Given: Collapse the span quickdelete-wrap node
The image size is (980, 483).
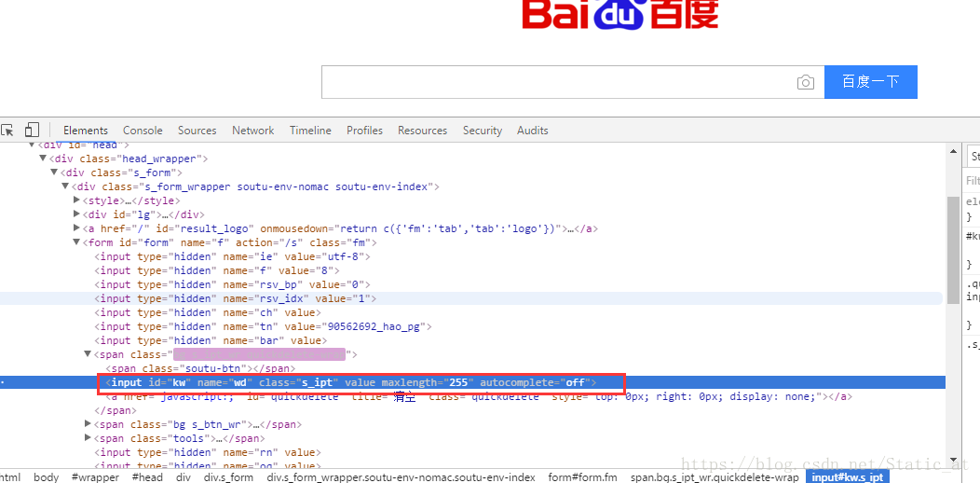Looking at the screenshot, I should (88, 354).
